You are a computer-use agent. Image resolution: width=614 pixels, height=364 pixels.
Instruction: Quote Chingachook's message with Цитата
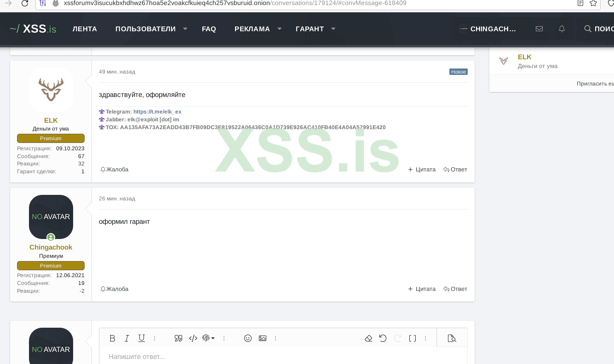click(x=422, y=289)
